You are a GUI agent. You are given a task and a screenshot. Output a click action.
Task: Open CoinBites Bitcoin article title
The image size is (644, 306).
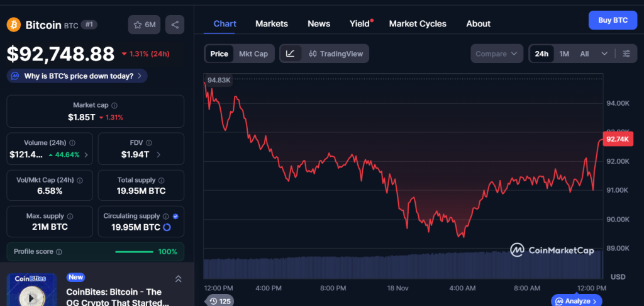pyautogui.click(x=118, y=297)
